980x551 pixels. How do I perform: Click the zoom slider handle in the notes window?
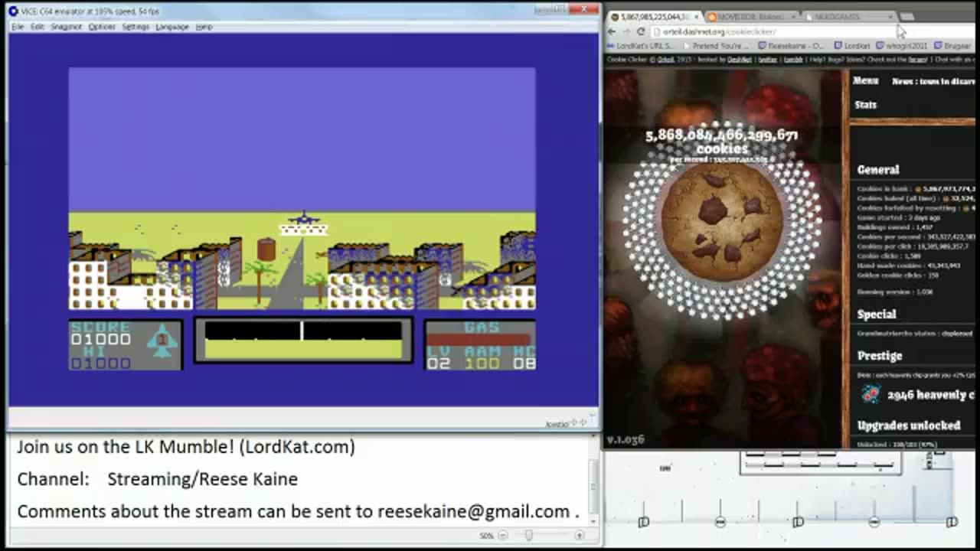(x=528, y=536)
